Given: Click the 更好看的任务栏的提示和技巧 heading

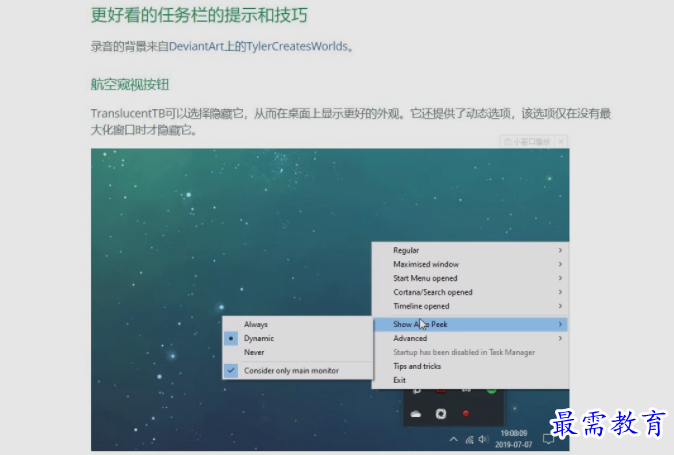Looking at the screenshot, I should [199, 15].
